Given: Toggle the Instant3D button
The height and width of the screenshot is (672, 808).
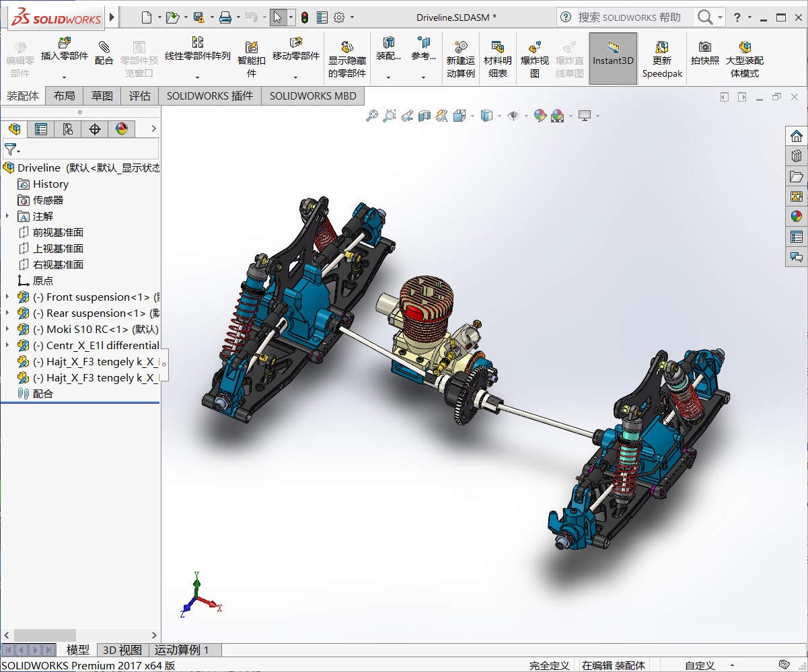Looking at the screenshot, I should tap(613, 59).
